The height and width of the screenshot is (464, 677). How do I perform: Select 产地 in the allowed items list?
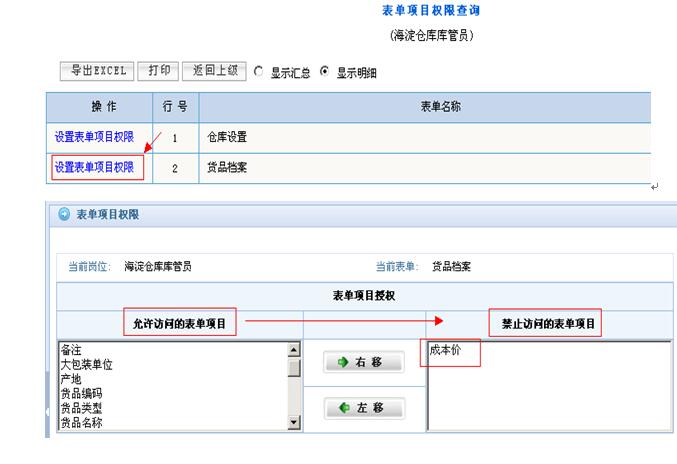pyautogui.click(x=71, y=380)
